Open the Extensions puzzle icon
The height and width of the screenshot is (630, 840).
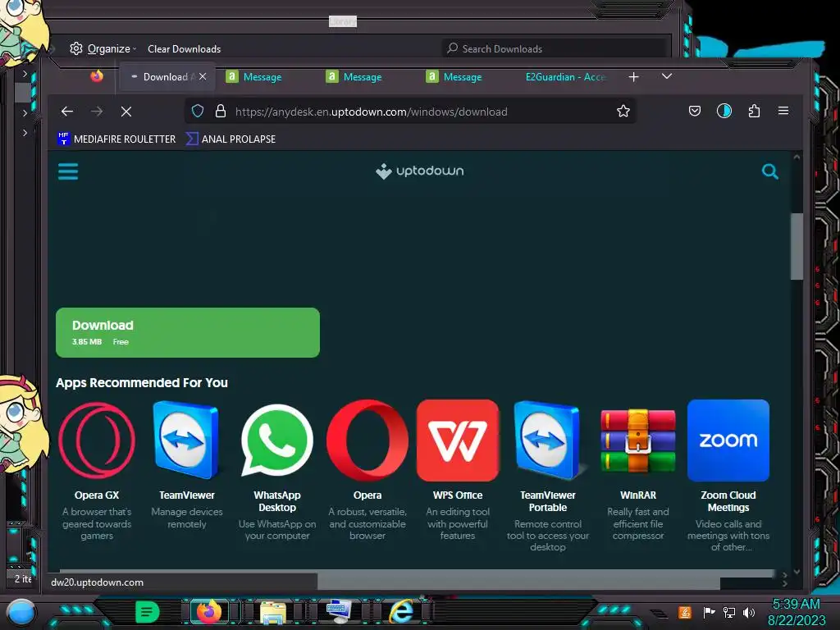[755, 111]
